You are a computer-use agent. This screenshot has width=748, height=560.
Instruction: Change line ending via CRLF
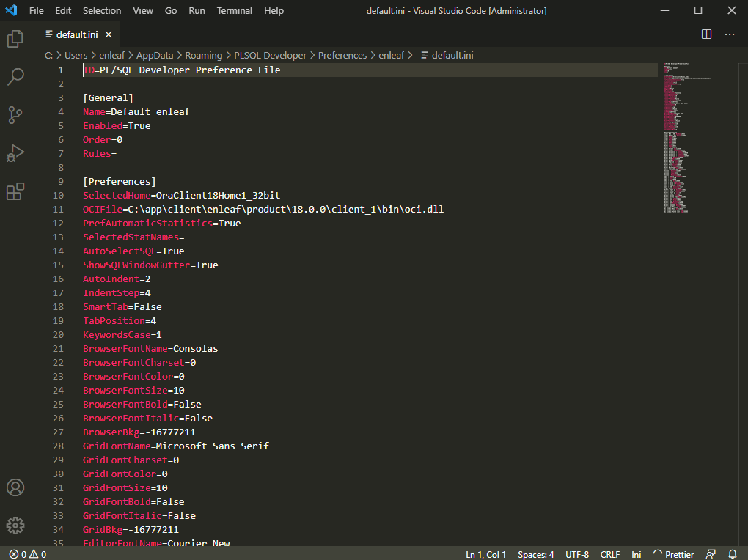coord(610,554)
